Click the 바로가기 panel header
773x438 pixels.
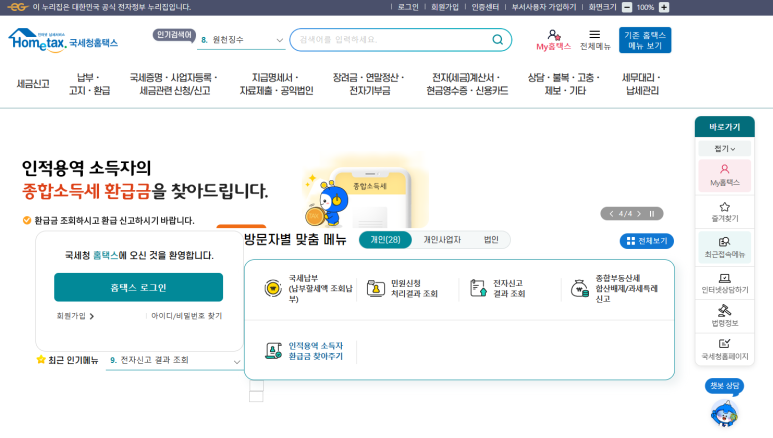coord(725,127)
